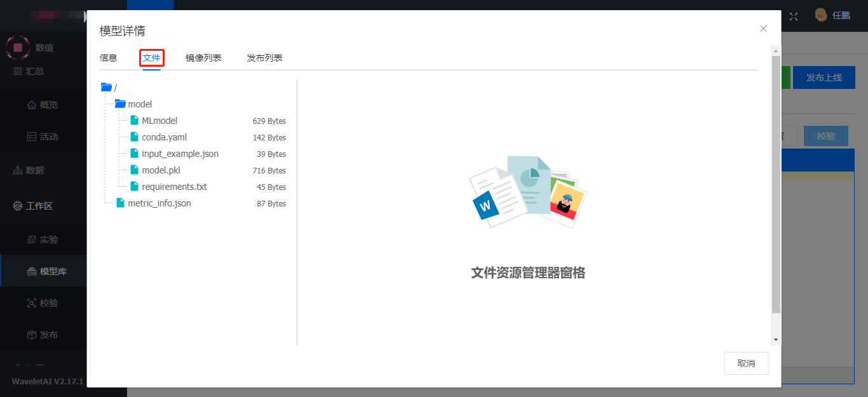The image size is (868, 397).
Task: Click the dialog scrollbar up arrow
Action: point(775,50)
